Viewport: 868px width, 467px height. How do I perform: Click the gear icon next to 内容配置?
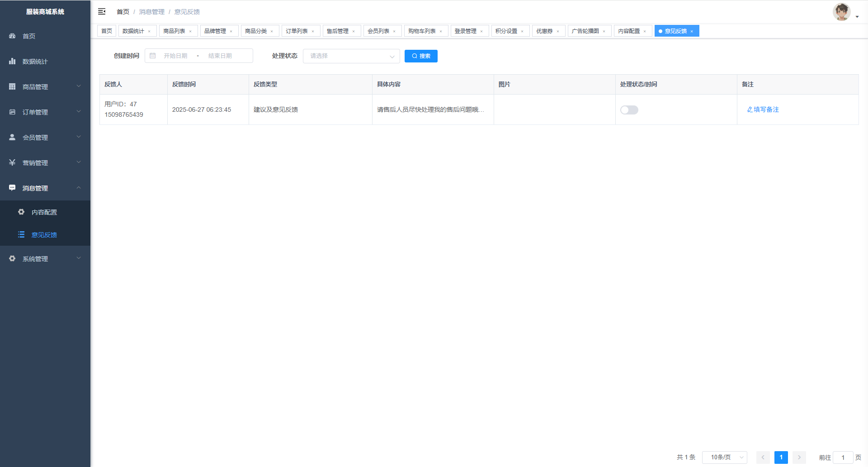click(x=21, y=212)
